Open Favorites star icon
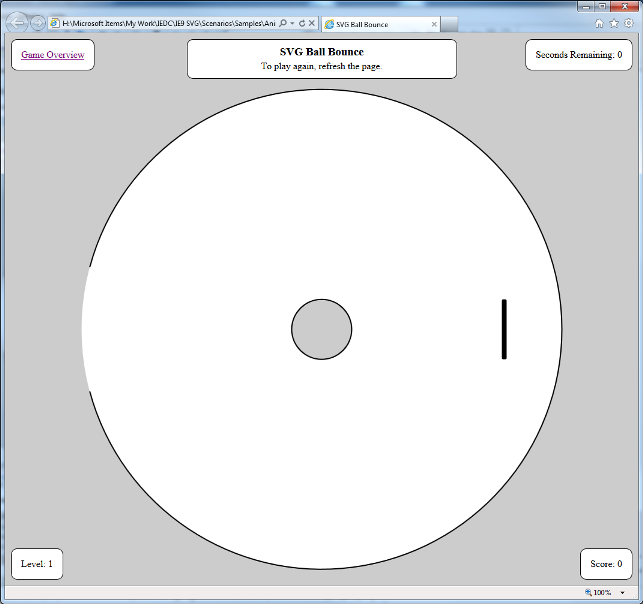The image size is (643, 604). (614, 23)
